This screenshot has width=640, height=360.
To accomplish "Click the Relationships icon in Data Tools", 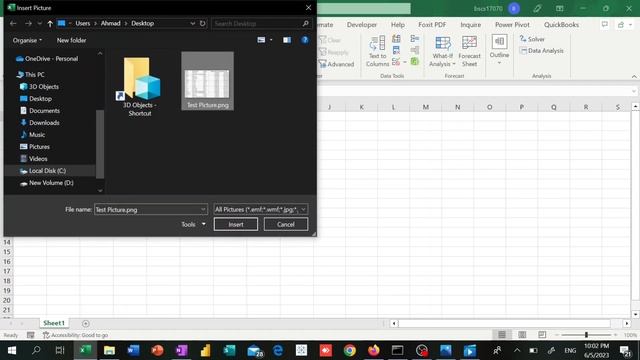I will click(x=415, y=50).
